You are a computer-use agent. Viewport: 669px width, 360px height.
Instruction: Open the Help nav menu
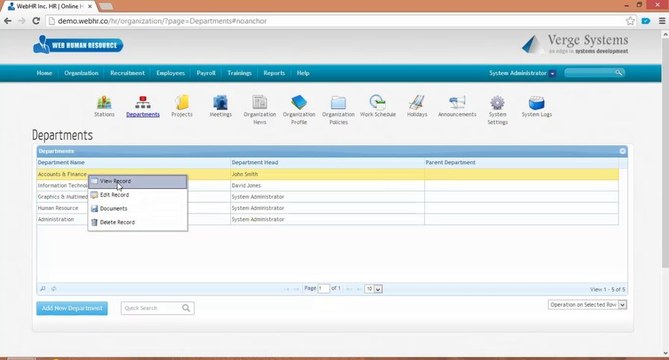tap(303, 73)
